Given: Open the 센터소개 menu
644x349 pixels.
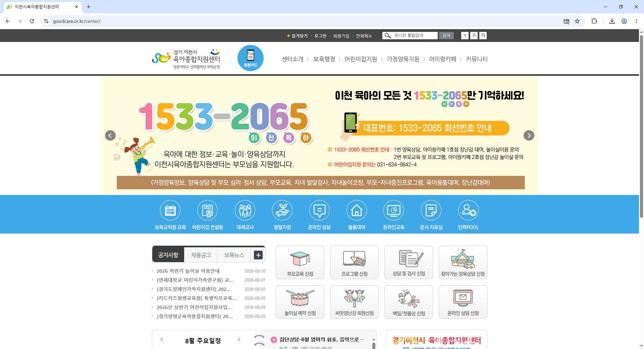Looking at the screenshot, I should pyautogui.click(x=292, y=59).
